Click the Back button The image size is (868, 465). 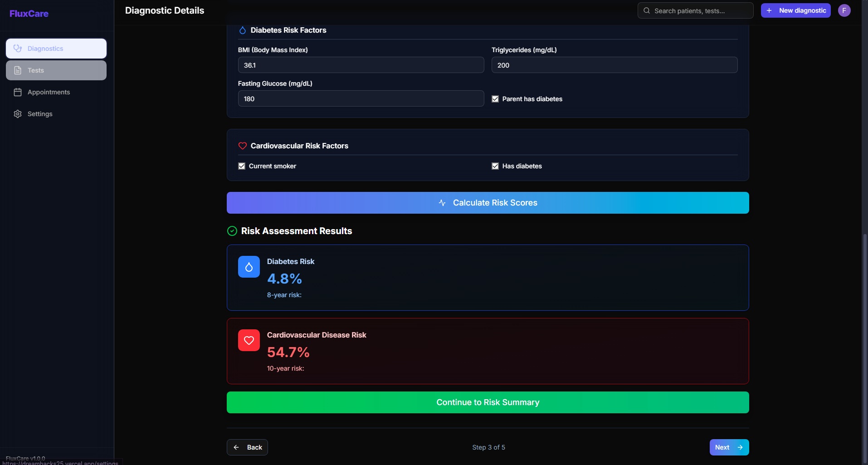tap(247, 447)
